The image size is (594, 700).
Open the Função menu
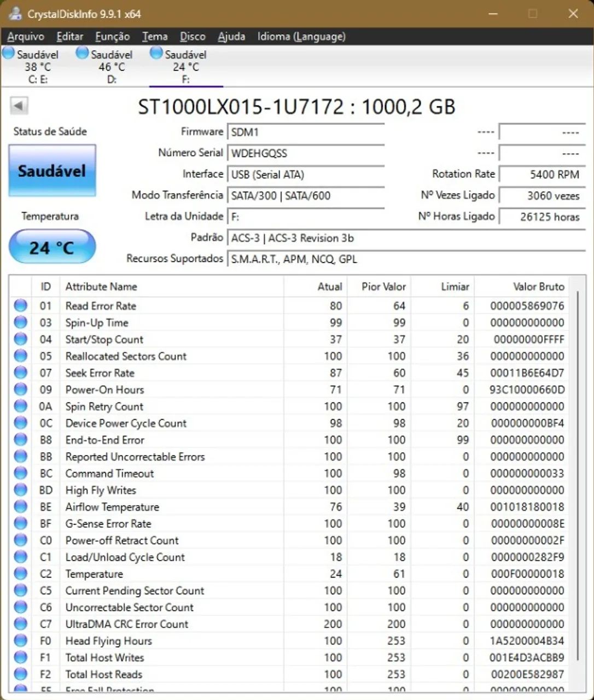112,37
